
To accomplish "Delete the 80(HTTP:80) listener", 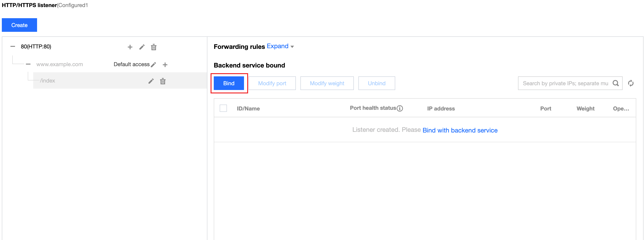I will (x=153, y=47).
